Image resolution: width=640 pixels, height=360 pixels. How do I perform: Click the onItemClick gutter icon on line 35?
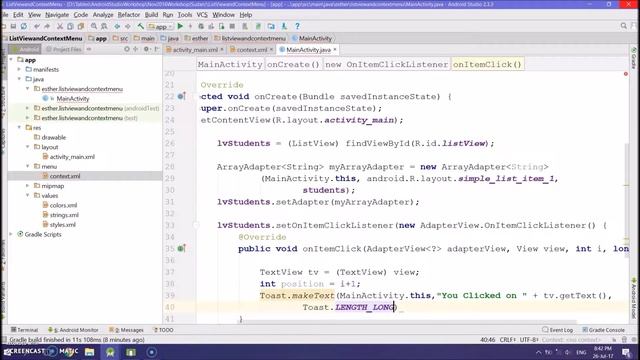(182, 248)
